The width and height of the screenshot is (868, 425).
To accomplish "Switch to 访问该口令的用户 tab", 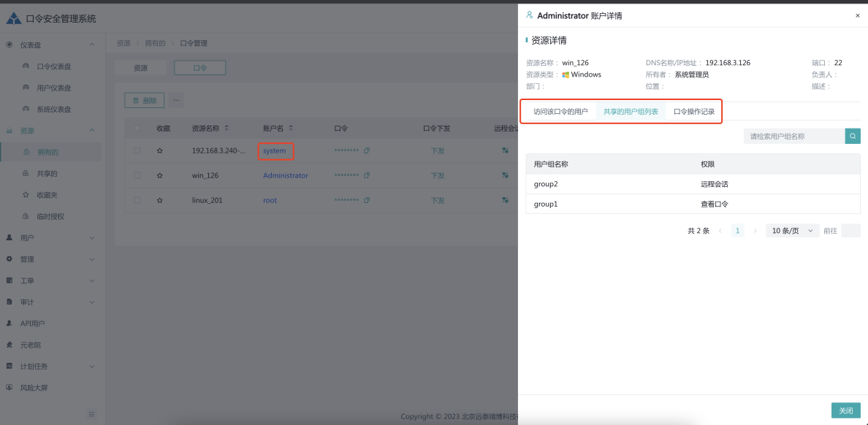I will 560,112.
